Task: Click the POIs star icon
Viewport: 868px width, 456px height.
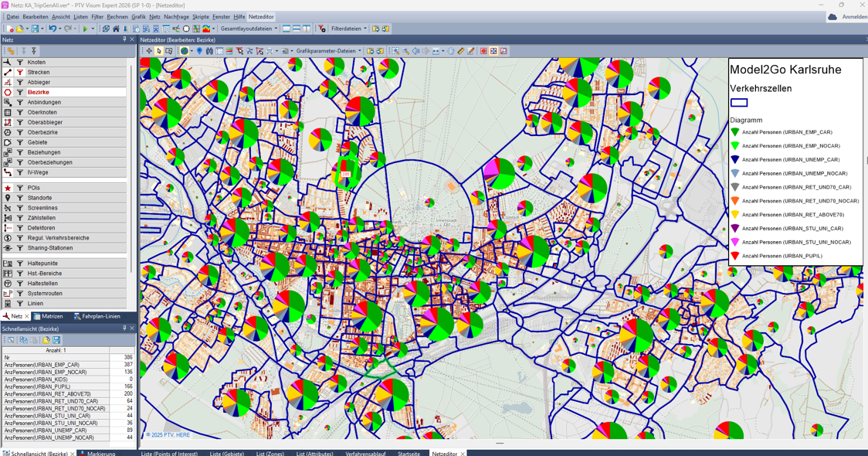Action: (8, 188)
